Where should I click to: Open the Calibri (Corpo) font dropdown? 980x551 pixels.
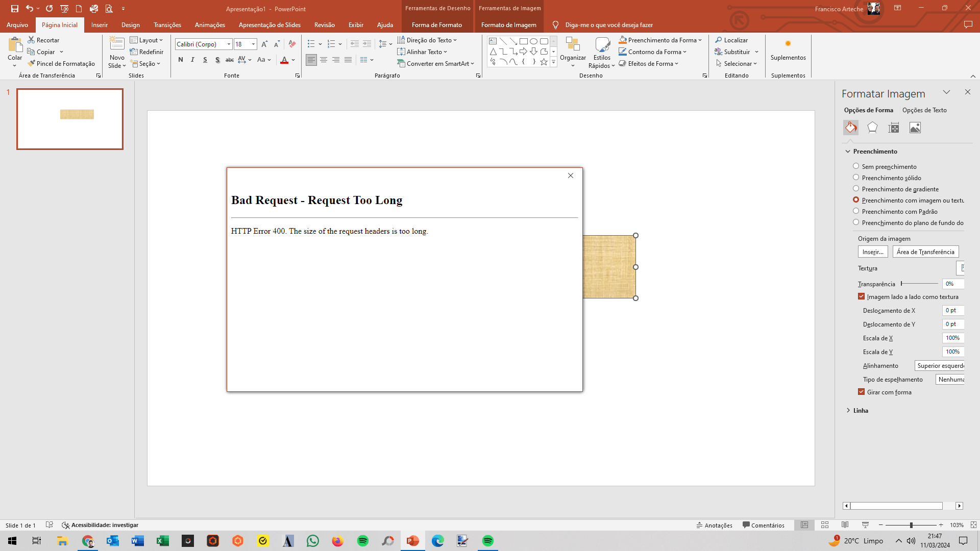(229, 44)
